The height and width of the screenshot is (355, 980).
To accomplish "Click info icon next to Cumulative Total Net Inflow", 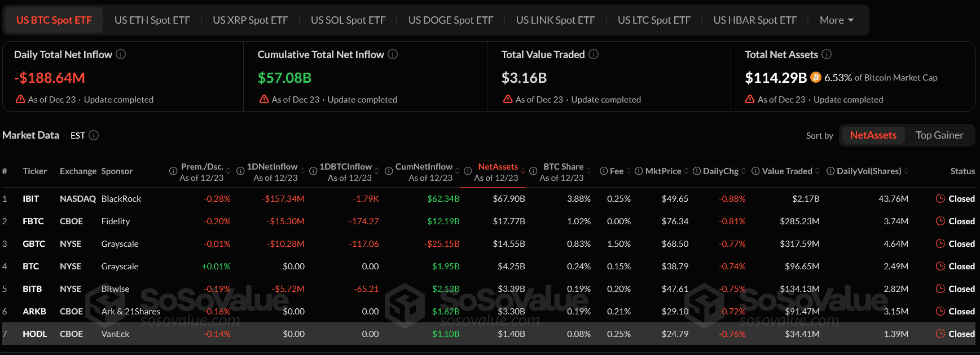I will coord(393,54).
